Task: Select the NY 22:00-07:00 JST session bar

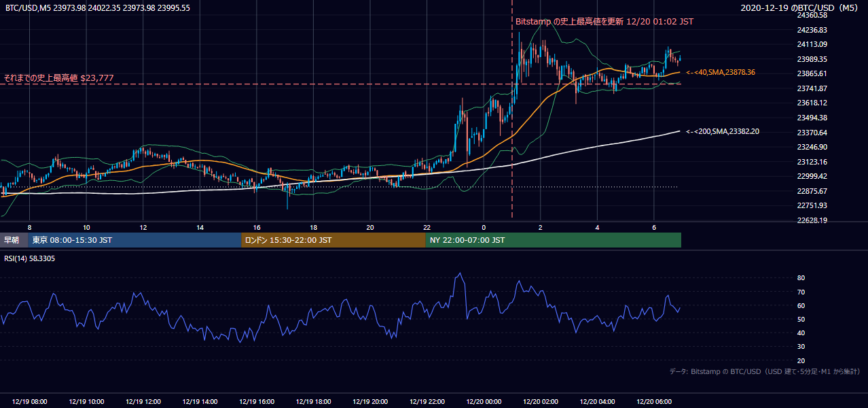Action: 554,240
